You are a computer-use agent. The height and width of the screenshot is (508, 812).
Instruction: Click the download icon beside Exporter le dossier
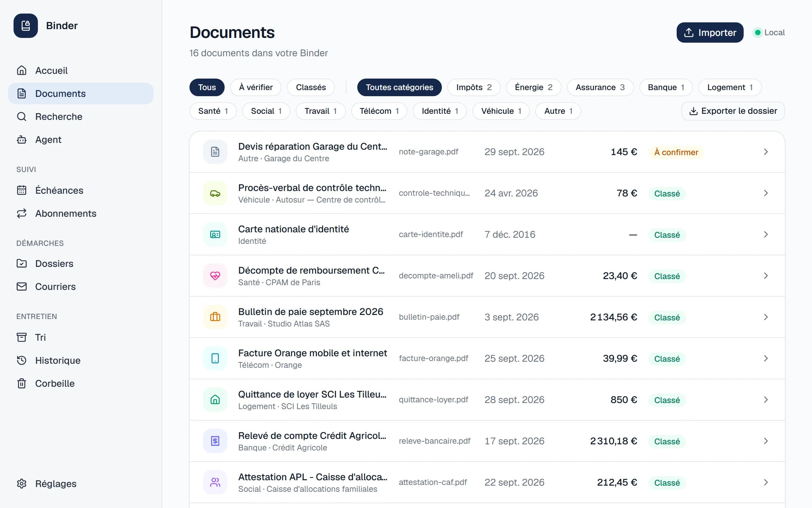click(x=694, y=111)
